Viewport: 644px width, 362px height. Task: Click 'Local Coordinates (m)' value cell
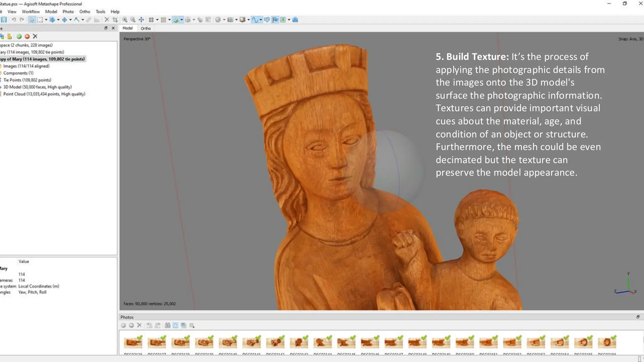click(x=39, y=286)
